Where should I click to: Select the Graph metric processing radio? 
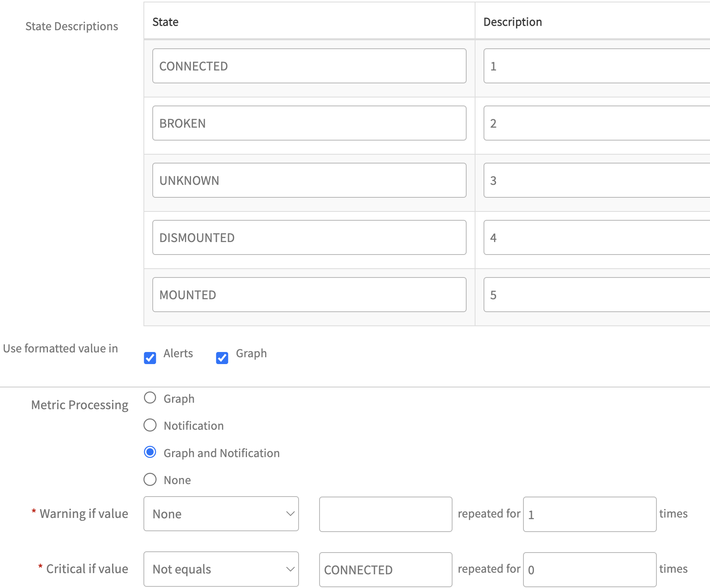pos(150,398)
